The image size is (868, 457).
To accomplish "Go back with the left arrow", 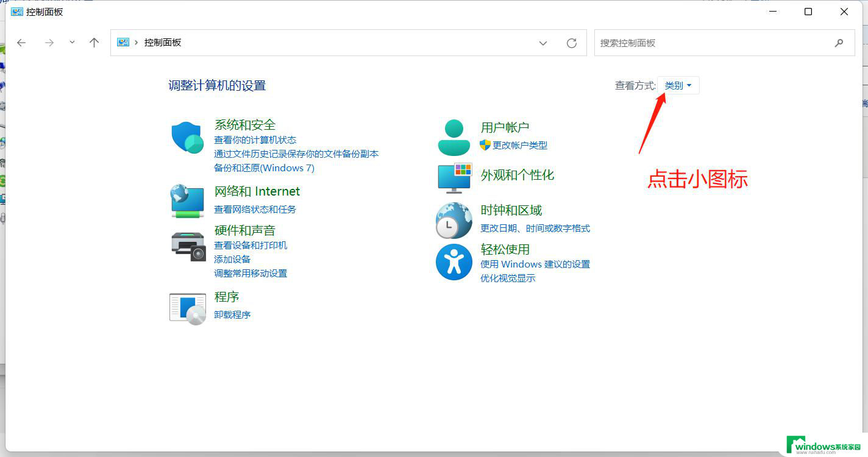I will coord(21,43).
